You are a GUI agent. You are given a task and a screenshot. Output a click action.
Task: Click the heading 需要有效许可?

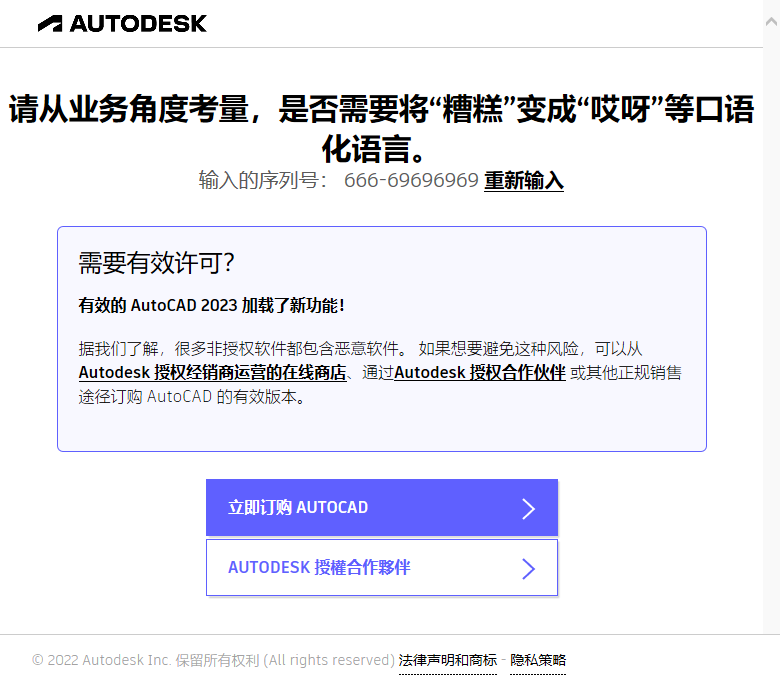(156, 263)
